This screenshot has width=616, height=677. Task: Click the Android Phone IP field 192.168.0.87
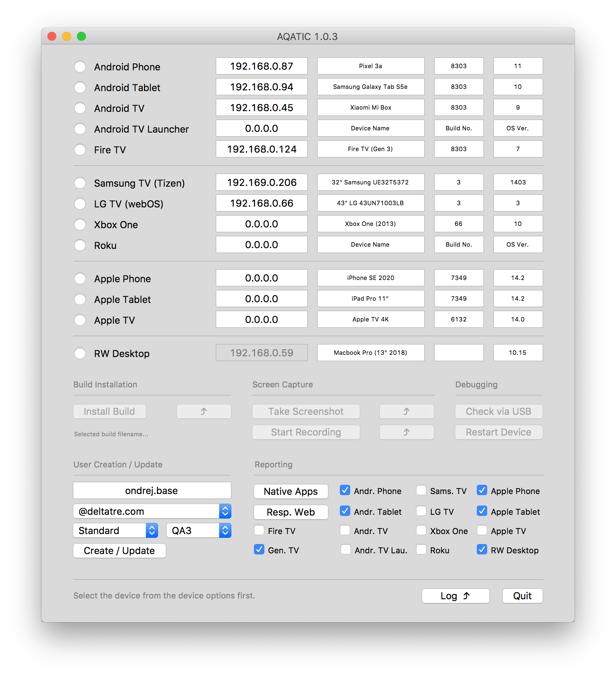[x=262, y=66]
